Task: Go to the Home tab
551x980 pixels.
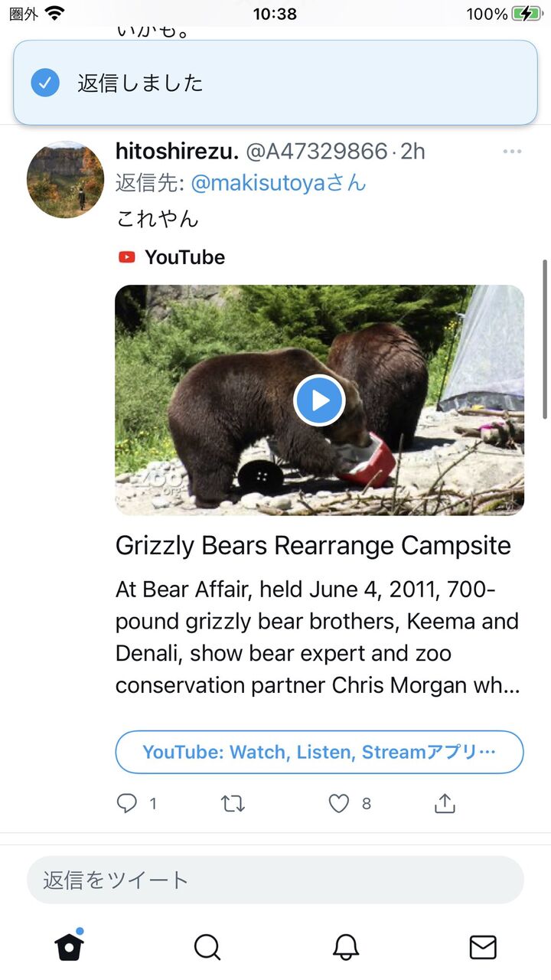Action: 69,947
